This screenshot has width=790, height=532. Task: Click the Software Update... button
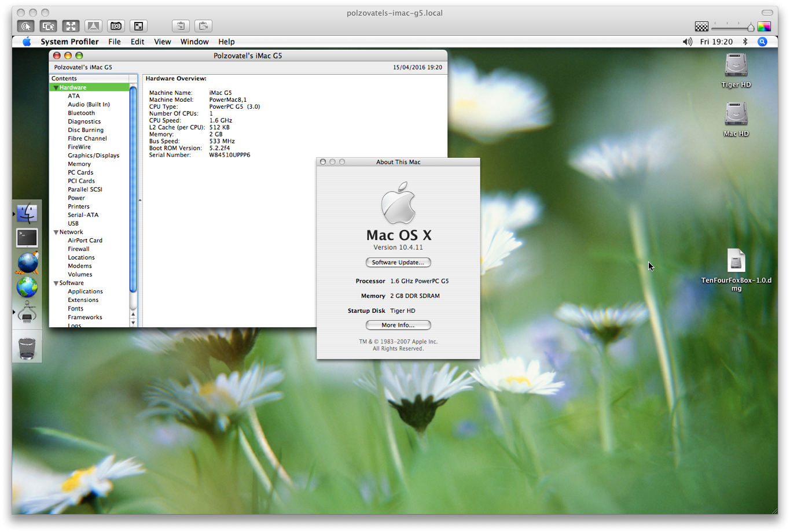[x=398, y=263]
